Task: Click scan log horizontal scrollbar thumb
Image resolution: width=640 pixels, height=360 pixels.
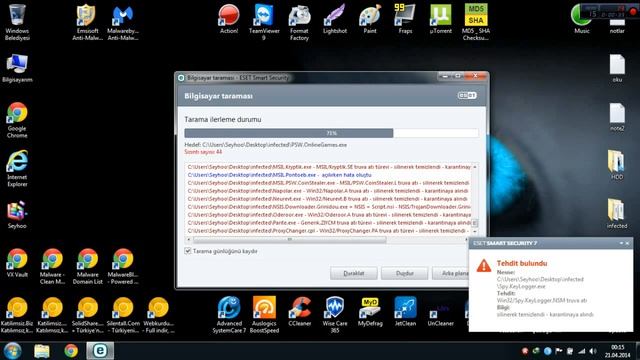Action: tap(290, 240)
